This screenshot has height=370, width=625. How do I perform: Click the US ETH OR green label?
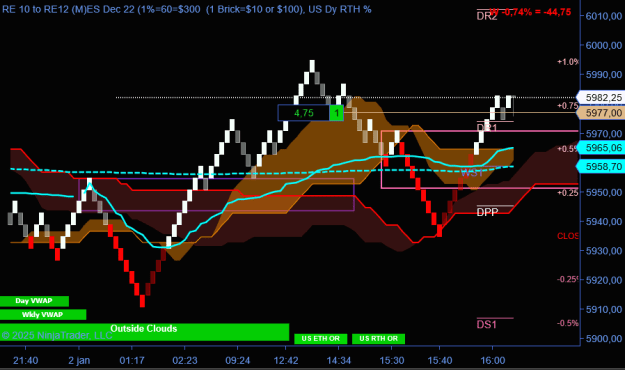click(x=320, y=339)
